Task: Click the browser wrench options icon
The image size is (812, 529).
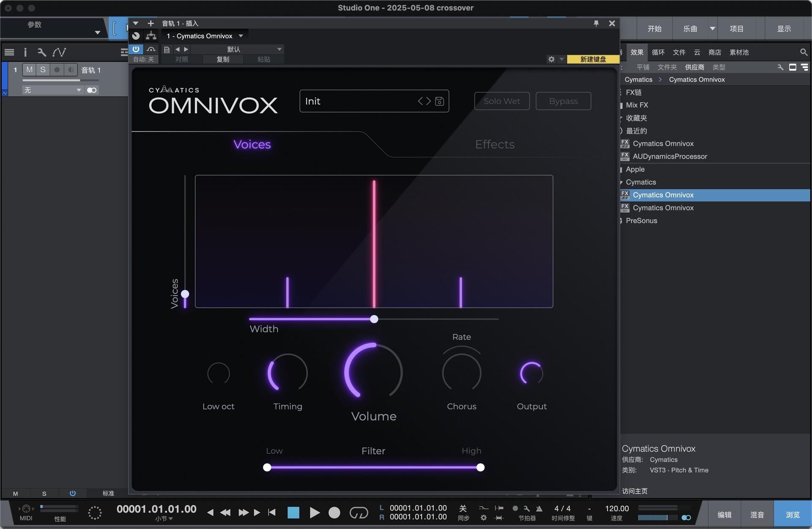Action: [780, 67]
